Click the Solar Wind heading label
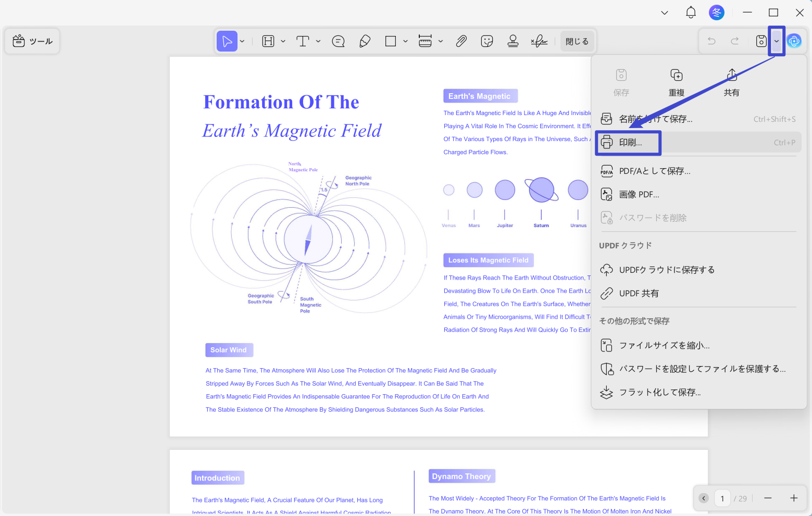812x516 pixels. point(229,350)
